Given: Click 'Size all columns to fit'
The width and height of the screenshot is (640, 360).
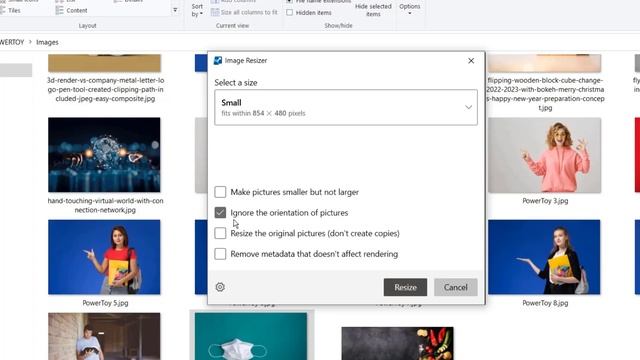Looking at the screenshot, I should (244, 13).
